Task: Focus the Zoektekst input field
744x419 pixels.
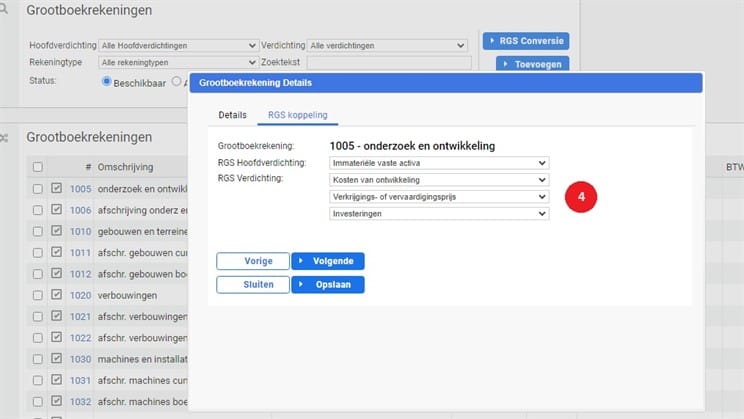Action: click(389, 62)
